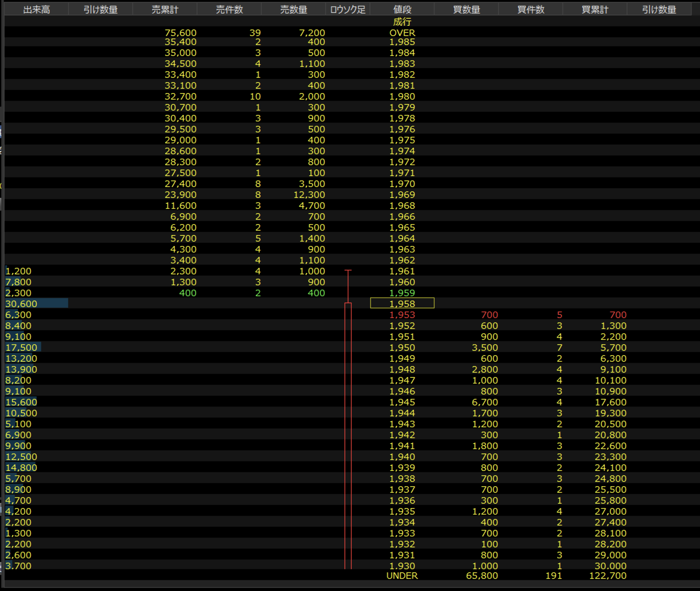700x591 pixels.
Task: Click the 買数量 column header
Action: click(466, 9)
